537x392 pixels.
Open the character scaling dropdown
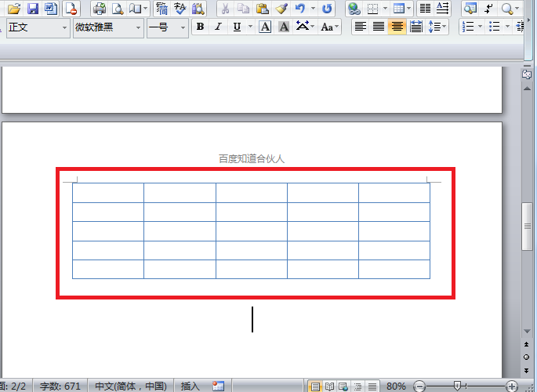305,27
